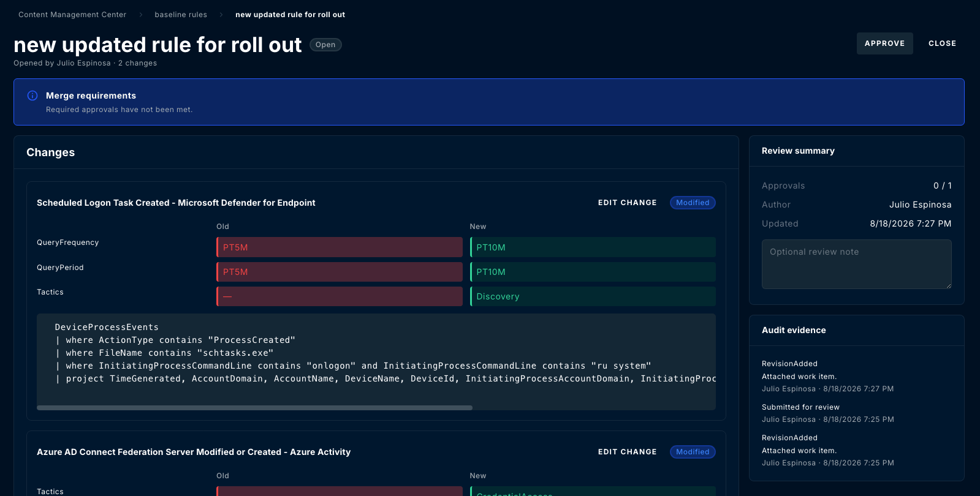This screenshot has width=980, height=496.
Task: Click the 'where ActionType contains ProcessCreated' line
Action: (175, 340)
